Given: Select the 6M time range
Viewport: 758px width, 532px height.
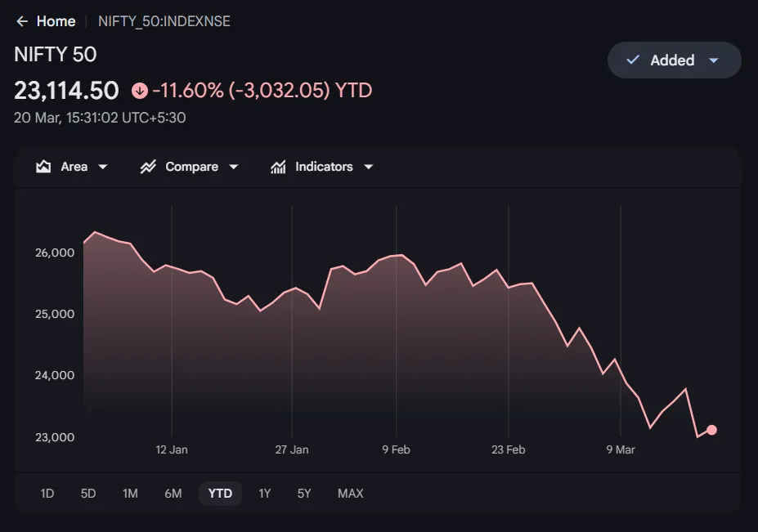Looking at the screenshot, I should (173, 494).
